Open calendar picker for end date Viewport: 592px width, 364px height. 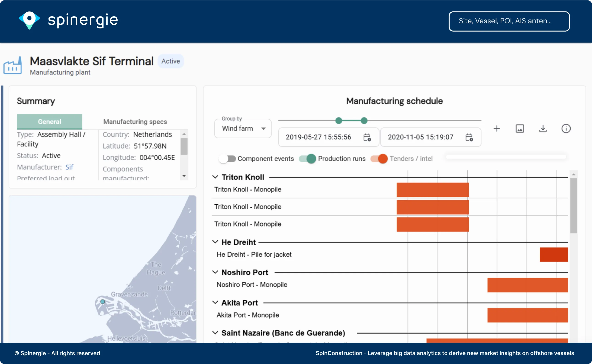tap(469, 137)
